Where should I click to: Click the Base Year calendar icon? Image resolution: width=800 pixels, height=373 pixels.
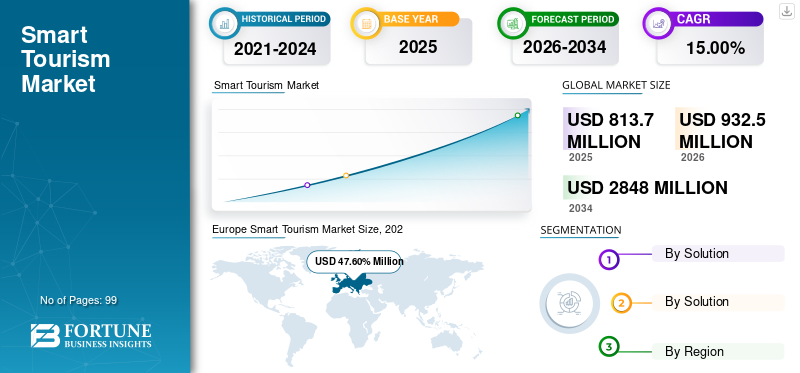click(366, 23)
